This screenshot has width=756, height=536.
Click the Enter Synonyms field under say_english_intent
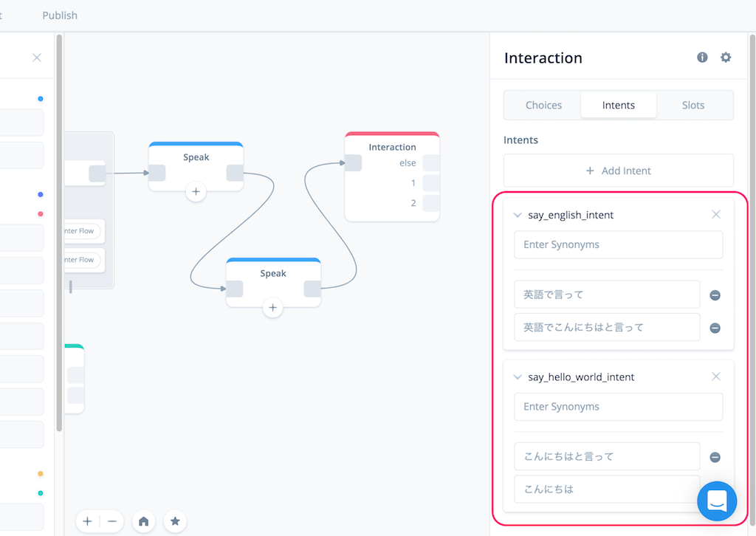tap(618, 244)
